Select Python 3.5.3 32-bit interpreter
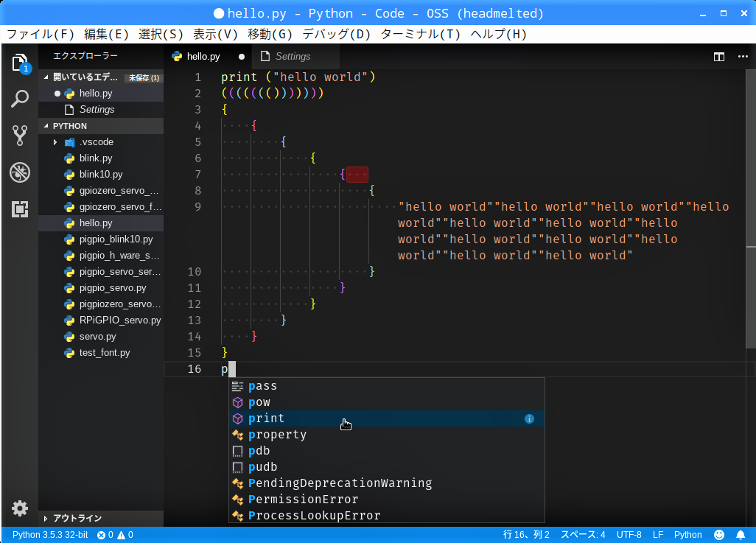Screen dimensions: 756x543 50,535
